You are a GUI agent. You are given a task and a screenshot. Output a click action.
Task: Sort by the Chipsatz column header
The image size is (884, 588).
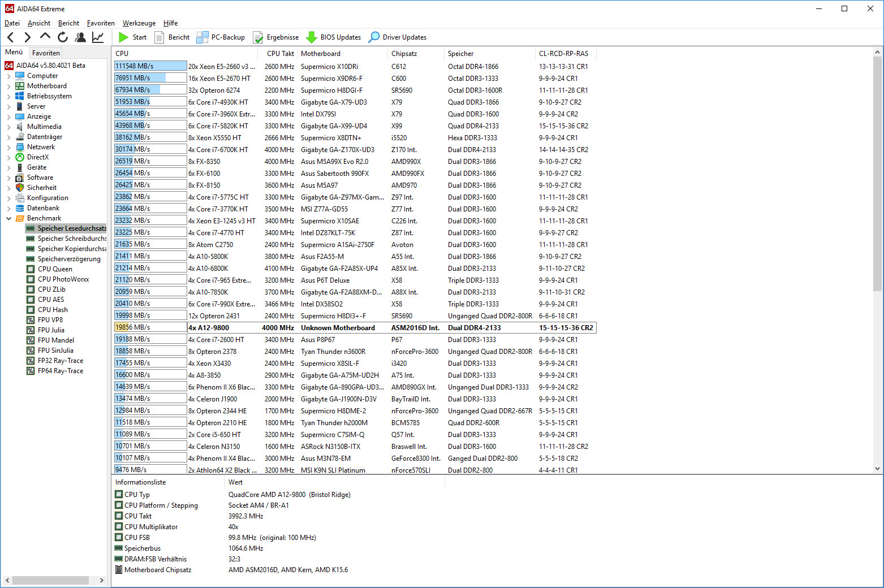click(404, 54)
